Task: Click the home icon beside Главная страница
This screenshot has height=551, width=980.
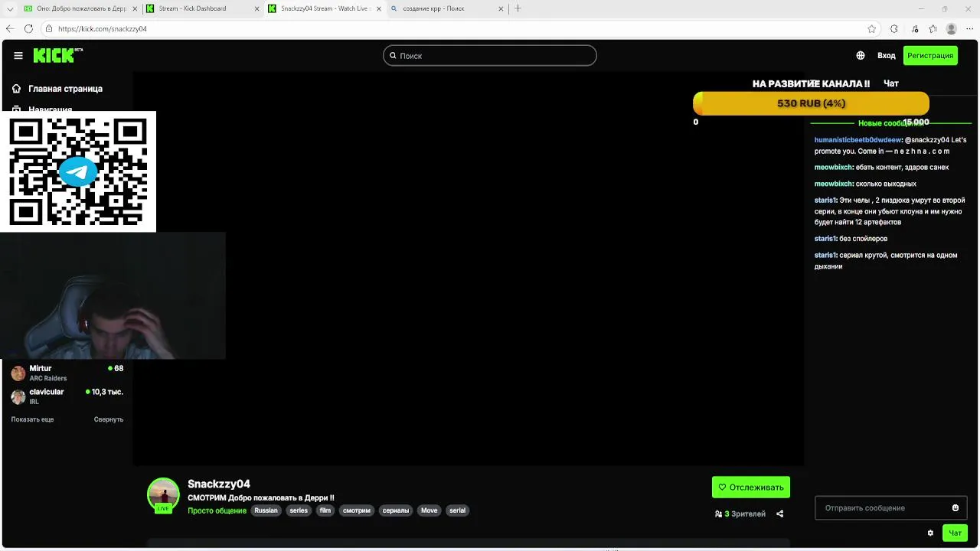Action: click(17, 89)
